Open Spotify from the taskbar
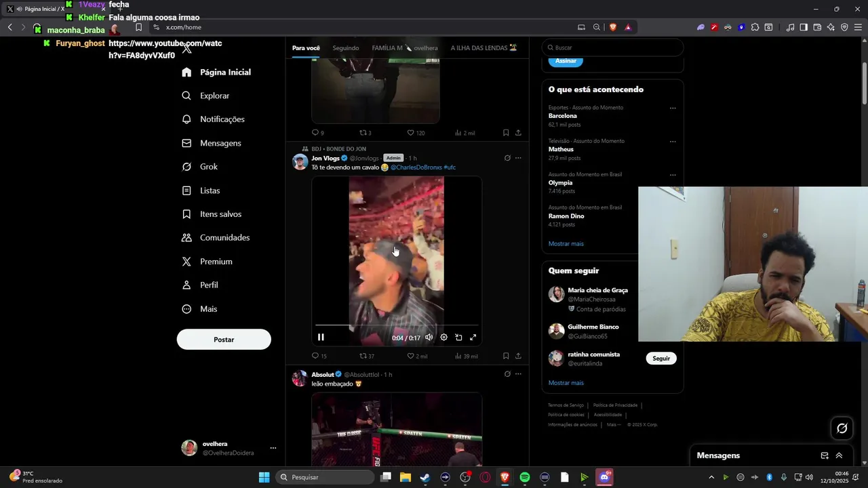This screenshot has height=488, width=868. coord(525,477)
